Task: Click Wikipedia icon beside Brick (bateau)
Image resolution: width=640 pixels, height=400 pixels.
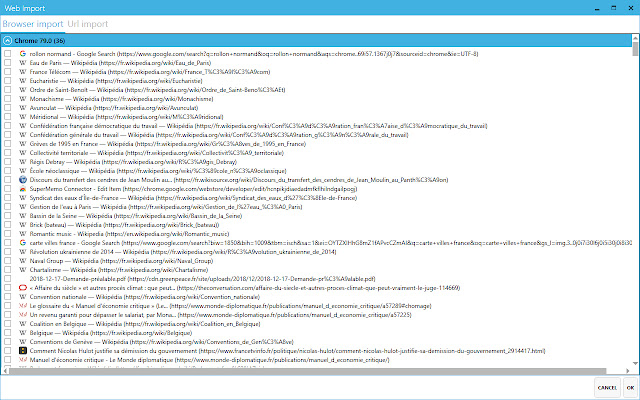Action: tap(23, 224)
